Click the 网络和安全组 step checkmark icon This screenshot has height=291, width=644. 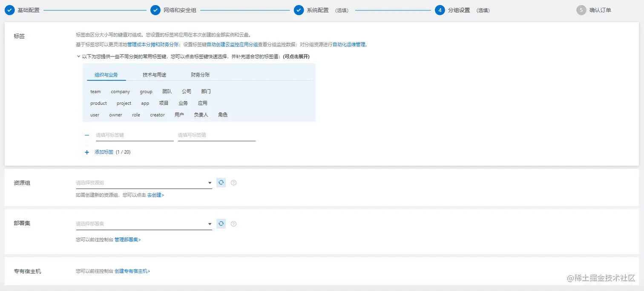(x=155, y=10)
